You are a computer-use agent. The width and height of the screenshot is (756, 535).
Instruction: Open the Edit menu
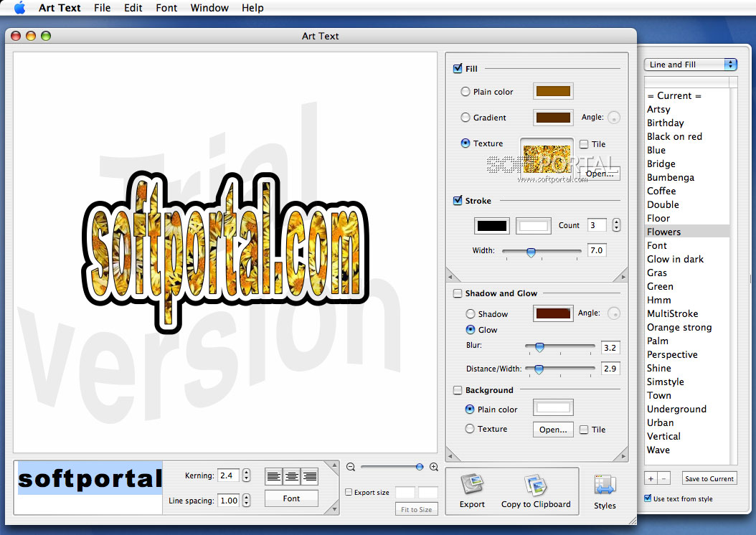[x=133, y=8]
